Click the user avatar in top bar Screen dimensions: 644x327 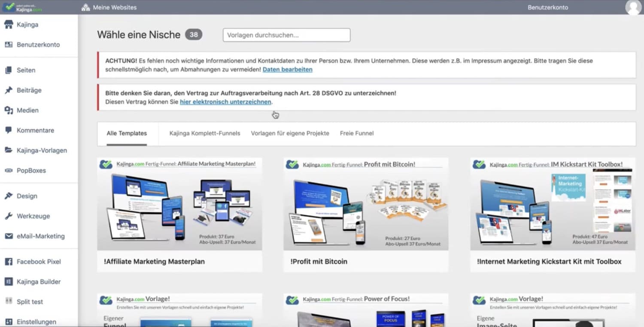coord(633,7)
